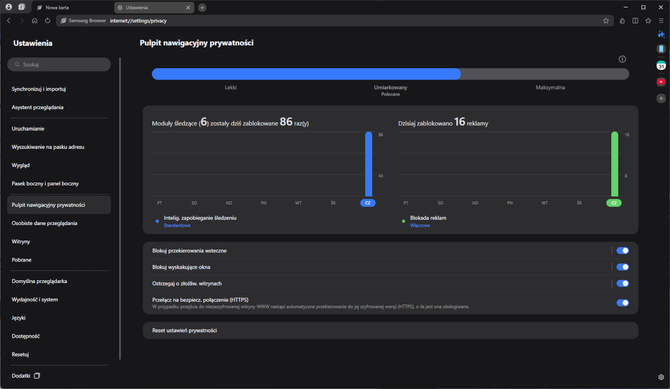
Task: Set privacy slider to Umiarkowany level
Action: pyautogui.click(x=390, y=87)
